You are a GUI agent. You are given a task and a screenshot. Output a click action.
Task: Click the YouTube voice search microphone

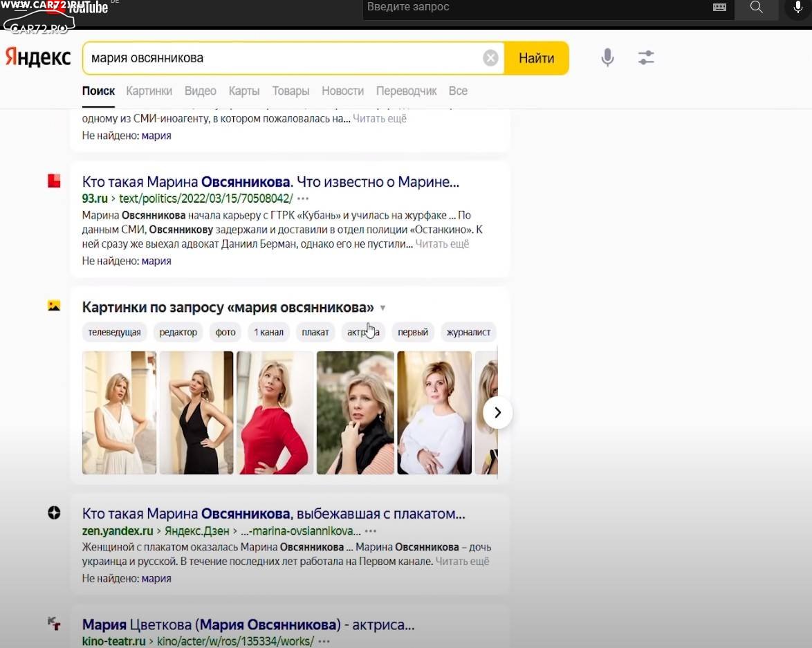tap(798, 8)
